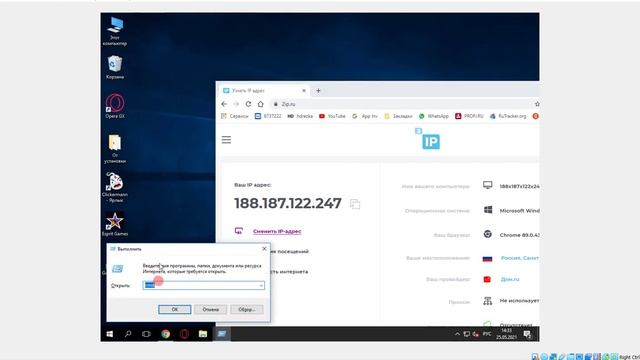Switch to Chrome in the taskbar

point(165,334)
